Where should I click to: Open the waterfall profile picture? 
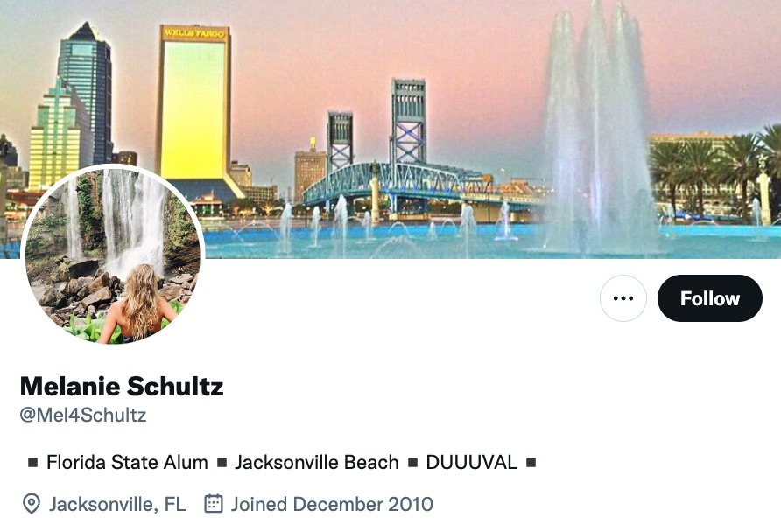[x=113, y=255]
